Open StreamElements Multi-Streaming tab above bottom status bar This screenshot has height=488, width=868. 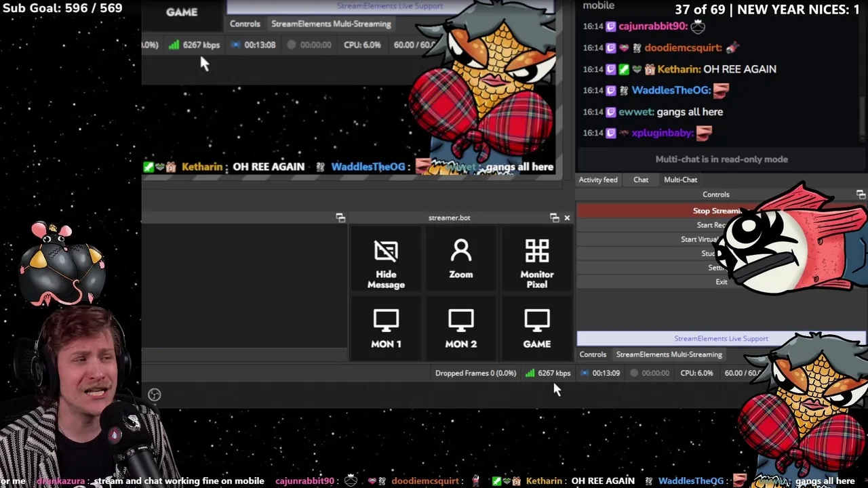pyautogui.click(x=669, y=354)
